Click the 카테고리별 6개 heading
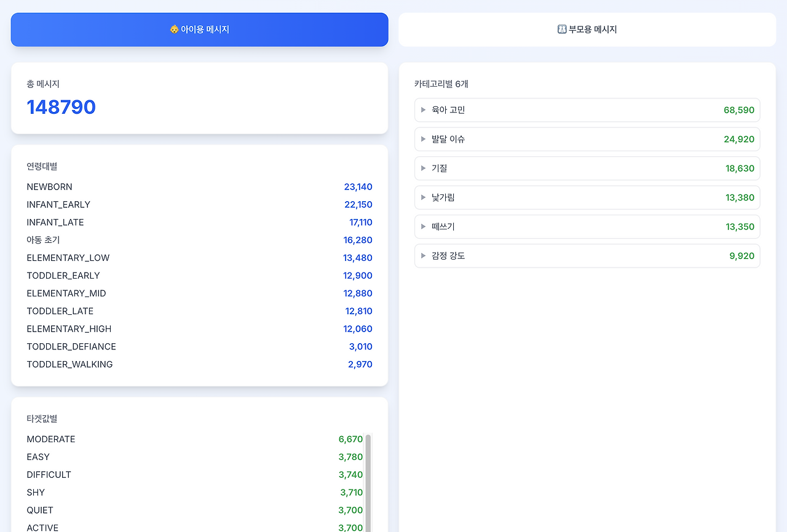 click(x=441, y=84)
